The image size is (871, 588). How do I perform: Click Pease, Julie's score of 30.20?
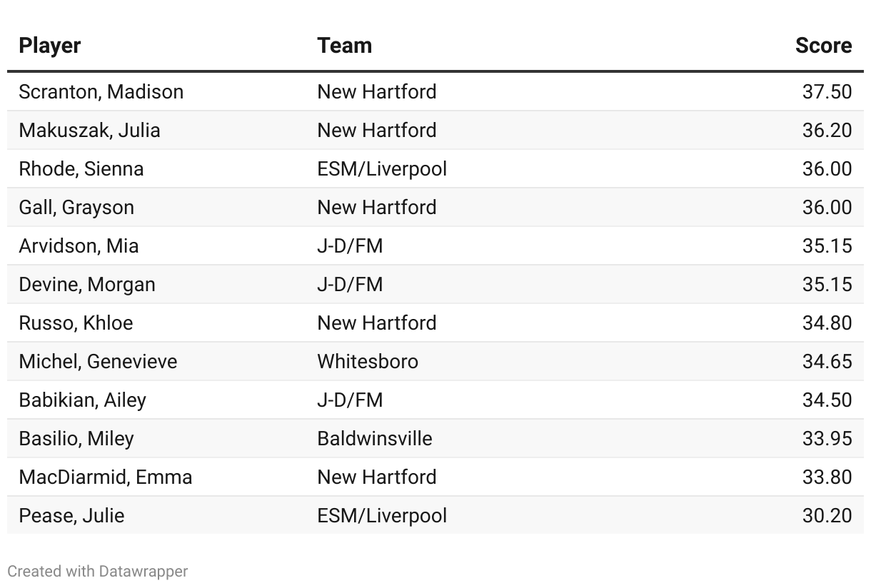[827, 516]
